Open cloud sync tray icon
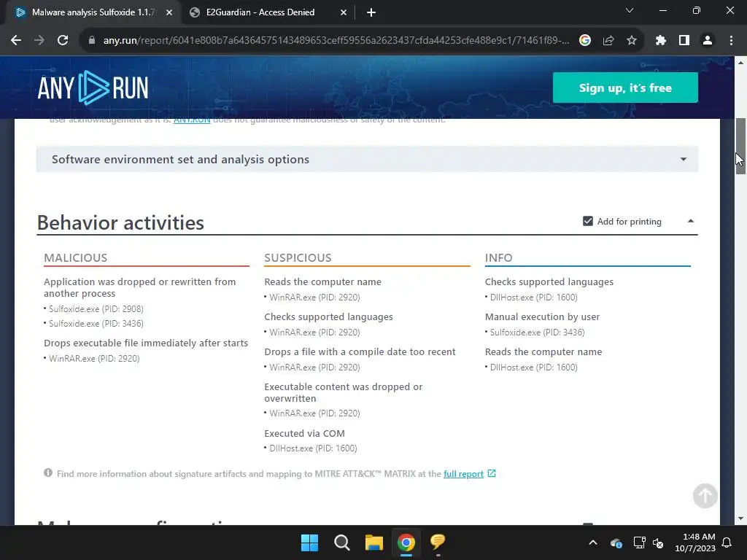Screen dimensions: 747x560 [x=616, y=542]
